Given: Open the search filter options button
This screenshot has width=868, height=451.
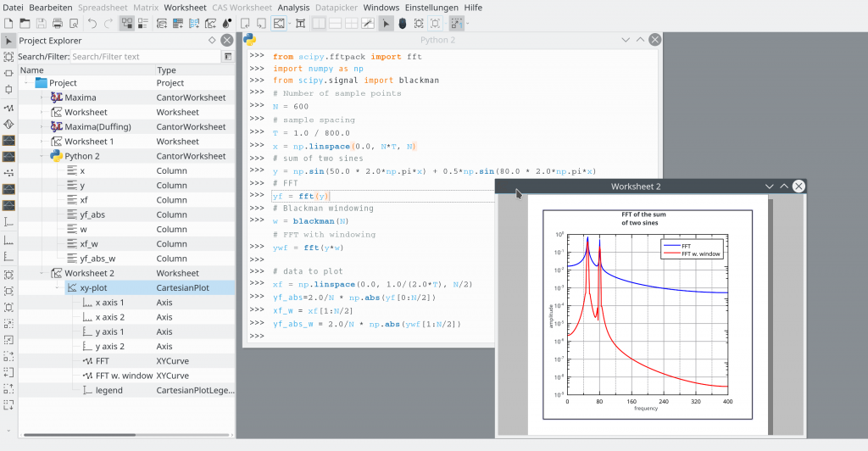Looking at the screenshot, I should click(227, 56).
